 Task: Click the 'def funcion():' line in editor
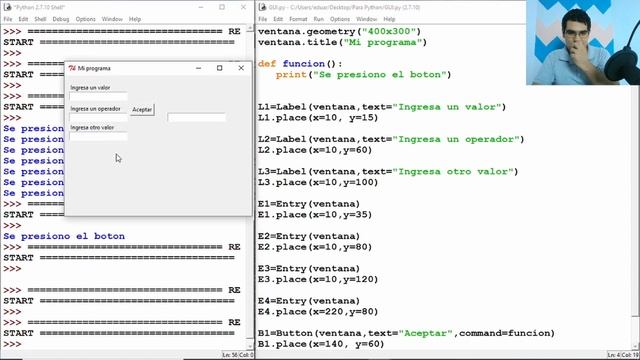point(300,64)
